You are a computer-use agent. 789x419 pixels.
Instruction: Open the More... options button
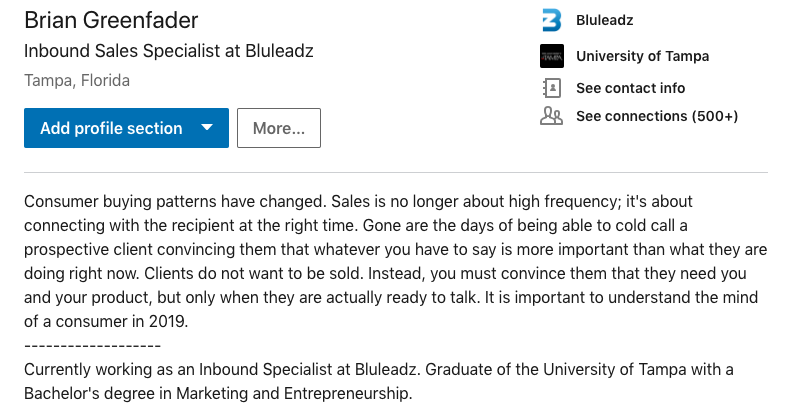[279, 128]
